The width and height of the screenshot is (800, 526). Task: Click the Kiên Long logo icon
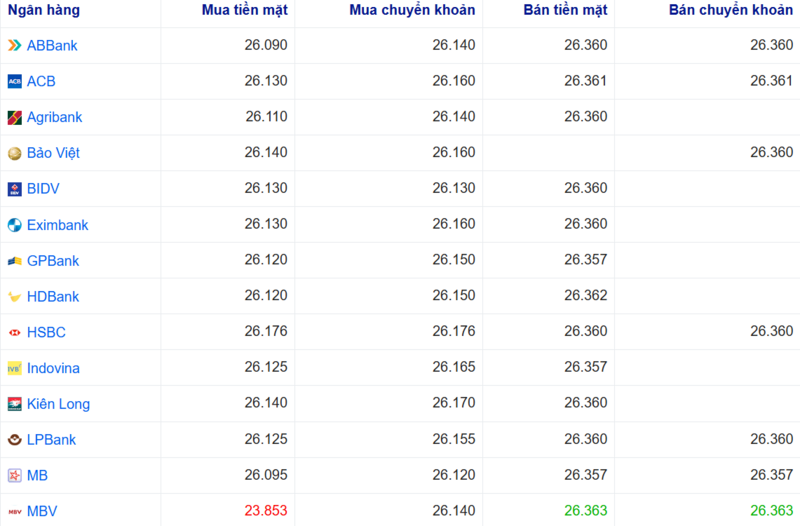[x=14, y=404]
